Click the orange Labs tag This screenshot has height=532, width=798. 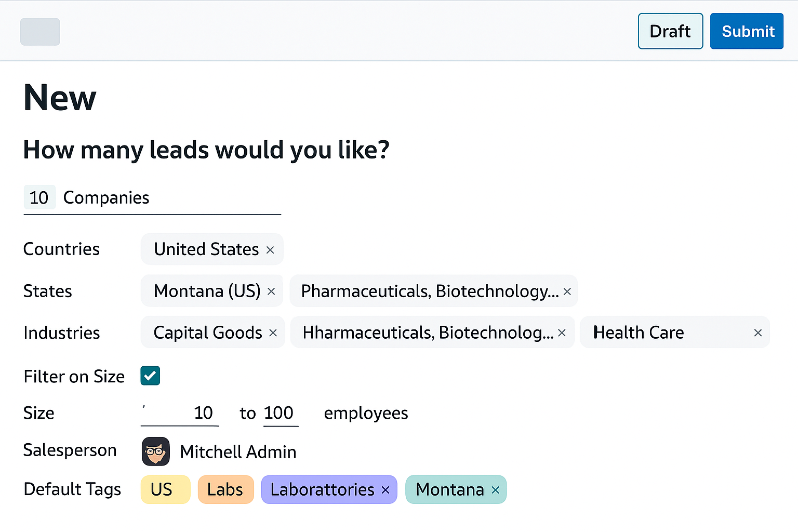tap(225, 489)
